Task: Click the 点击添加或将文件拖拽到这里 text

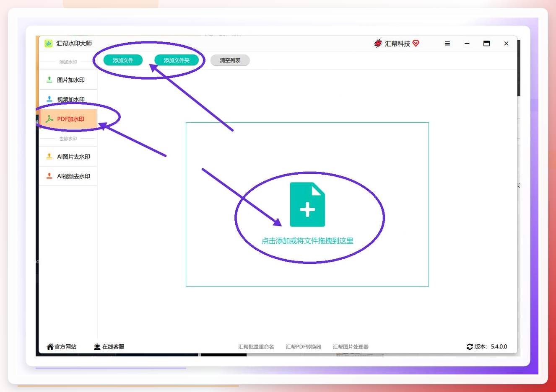Action: [x=307, y=241]
